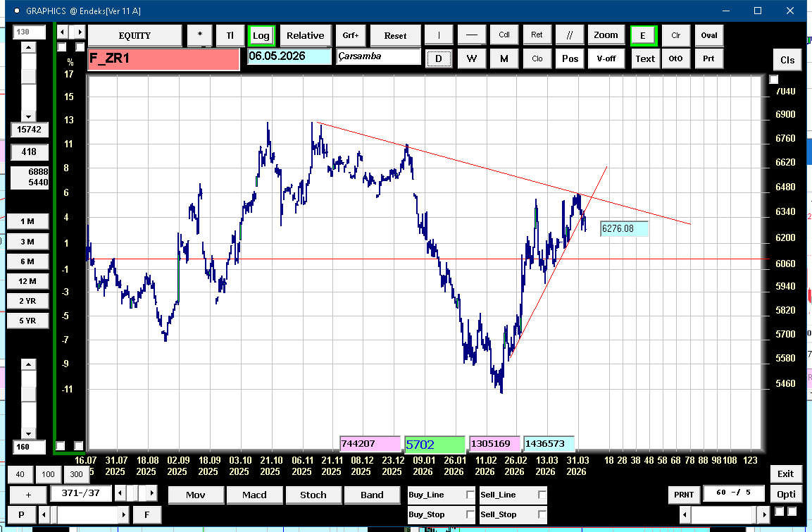Open the Macd indicator
The height and width of the screenshot is (532, 812).
[254, 495]
